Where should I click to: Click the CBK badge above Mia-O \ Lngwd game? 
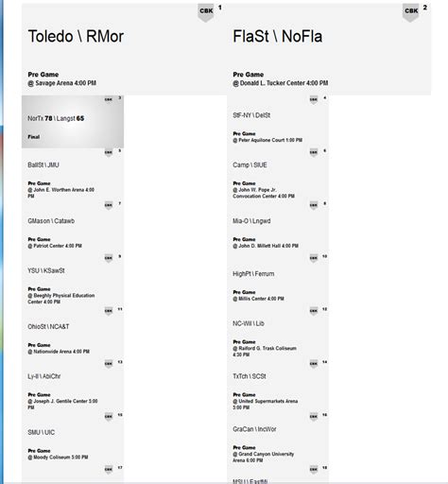pyautogui.click(x=314, y=205)
